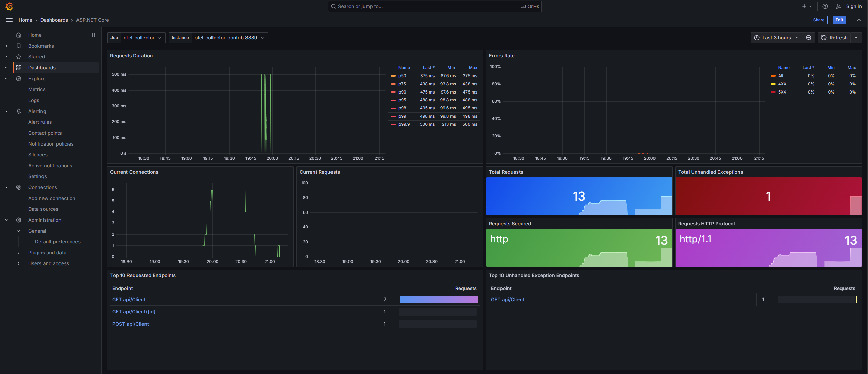Expand the Starred section chevron
This screenshot has width=868, height=374.
point(6,57)
